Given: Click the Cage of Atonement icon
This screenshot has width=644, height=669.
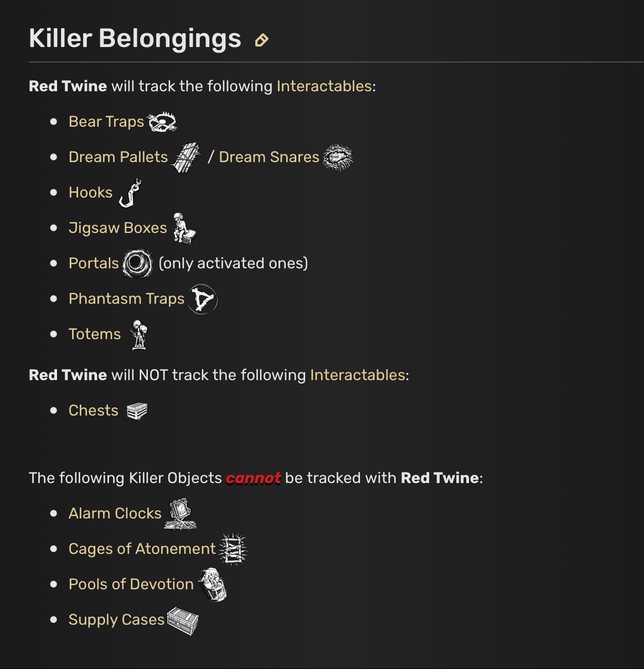Looking at the screenshot, I should coord(233,549).
